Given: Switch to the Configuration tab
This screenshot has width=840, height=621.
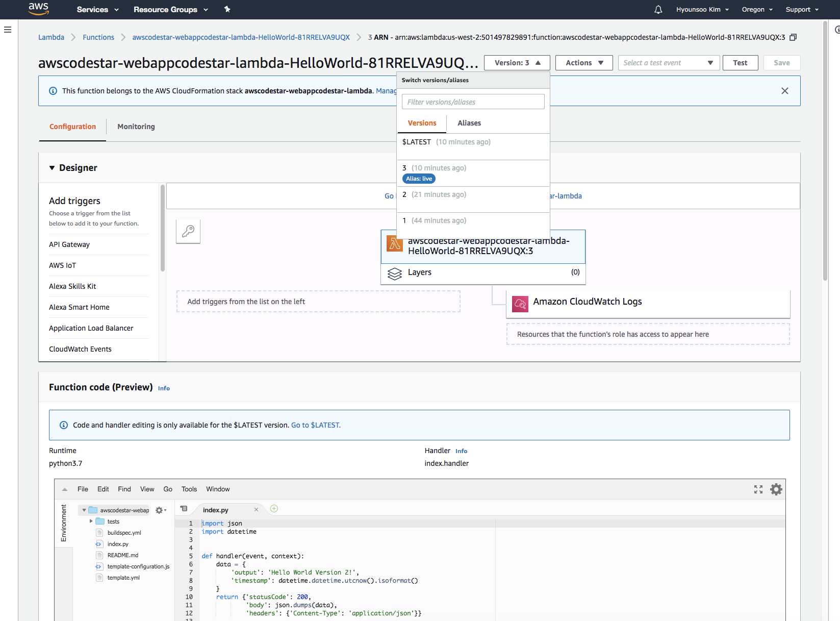Looking at the screenshot, I should tap(72, 127).
